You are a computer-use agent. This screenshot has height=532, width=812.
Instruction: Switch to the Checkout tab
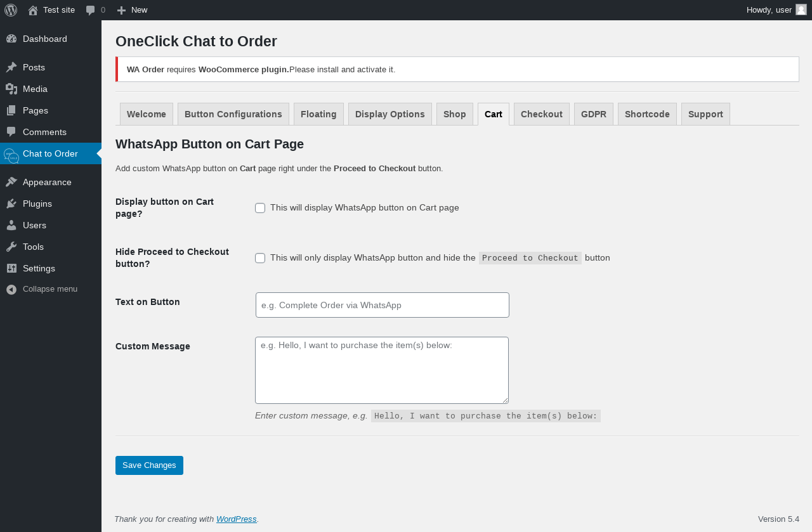point(542,114)
